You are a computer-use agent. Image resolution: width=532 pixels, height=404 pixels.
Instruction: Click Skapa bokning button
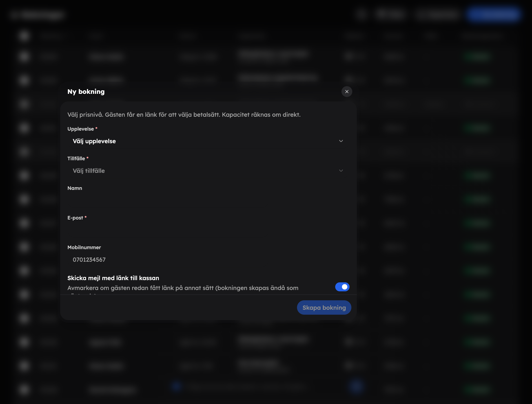coord(324,307)
